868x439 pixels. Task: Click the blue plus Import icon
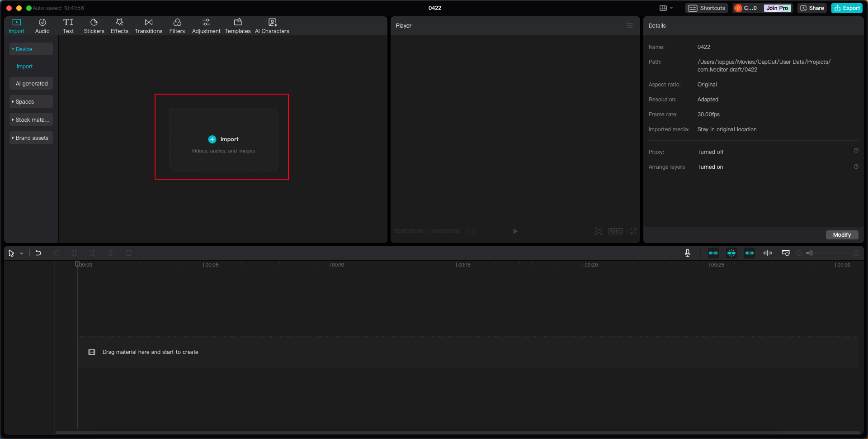(212, 139)
